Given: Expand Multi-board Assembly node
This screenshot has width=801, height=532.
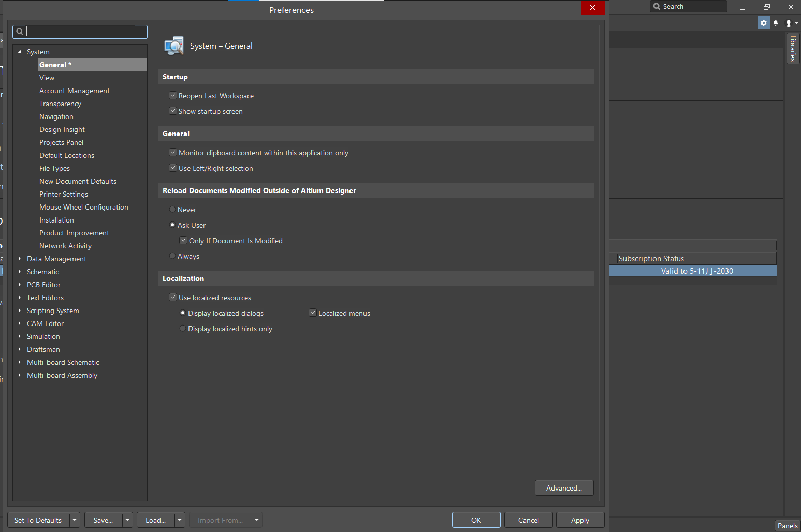Looking at the screenshot, I should click(20, 375).
